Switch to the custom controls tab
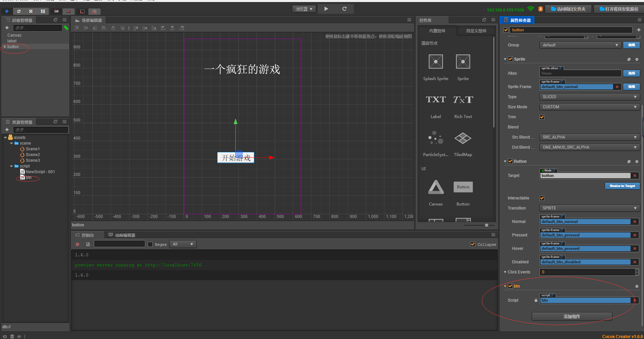 click(x=476, y=31)
